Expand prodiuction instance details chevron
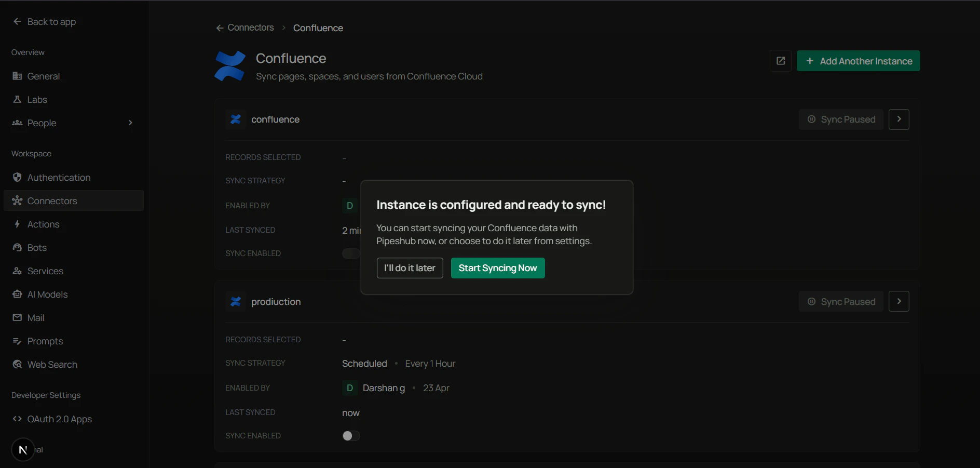 pyautogui.click(x=899, y=301)
